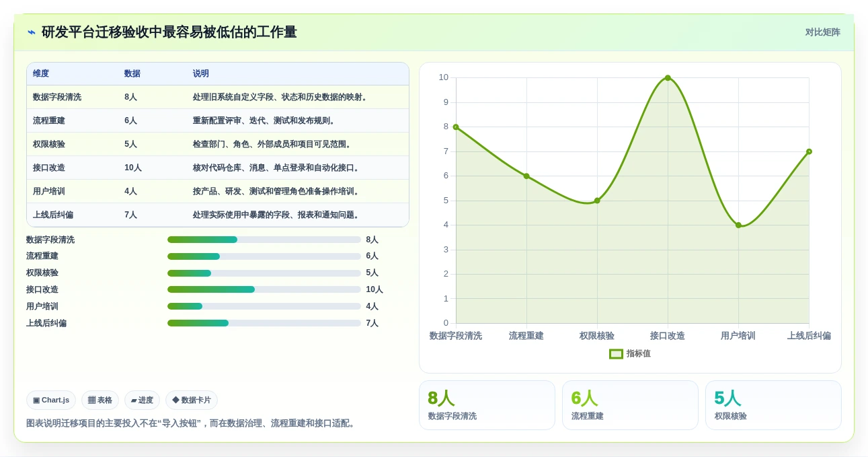Click the 数据卡片 tag chip
The height and width of the screenshot is (457, 868).
click(x=192, y=400)
